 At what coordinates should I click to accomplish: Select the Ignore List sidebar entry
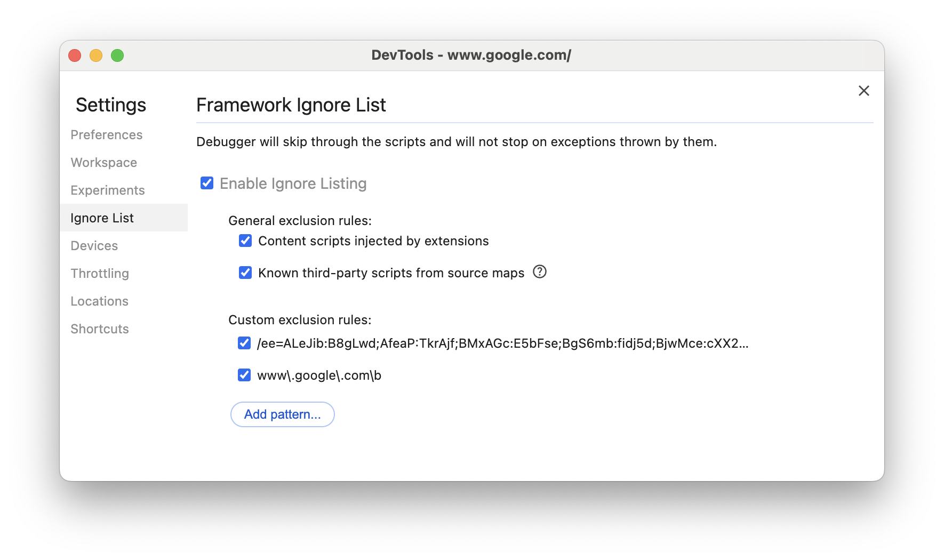pos(101,218)
